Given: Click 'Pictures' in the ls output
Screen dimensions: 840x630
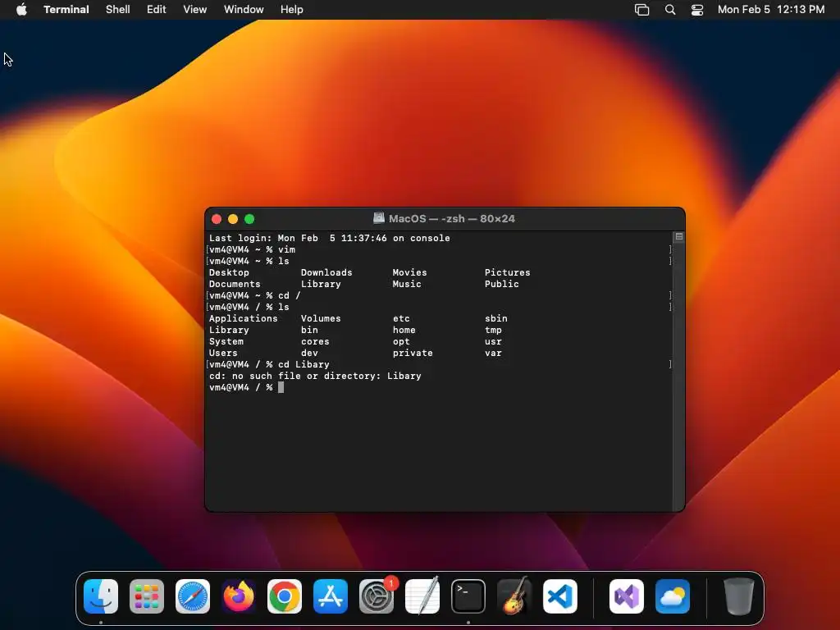Looking at the screenshot, I should coord(507,272).
